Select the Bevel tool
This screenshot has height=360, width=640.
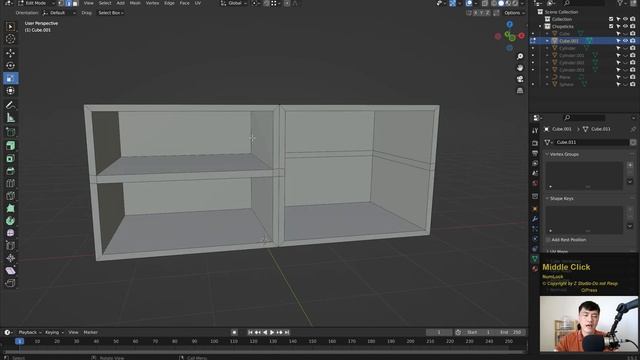pos(11,171)
